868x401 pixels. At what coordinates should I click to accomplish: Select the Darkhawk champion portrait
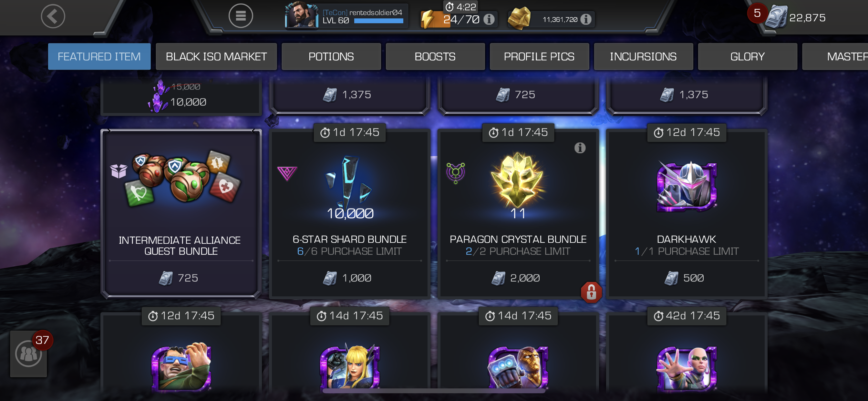click(x=687, y=186)
